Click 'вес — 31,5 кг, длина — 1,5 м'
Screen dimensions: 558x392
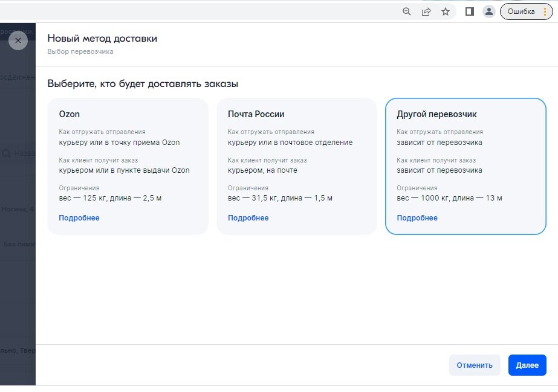[x=280, y=198]
